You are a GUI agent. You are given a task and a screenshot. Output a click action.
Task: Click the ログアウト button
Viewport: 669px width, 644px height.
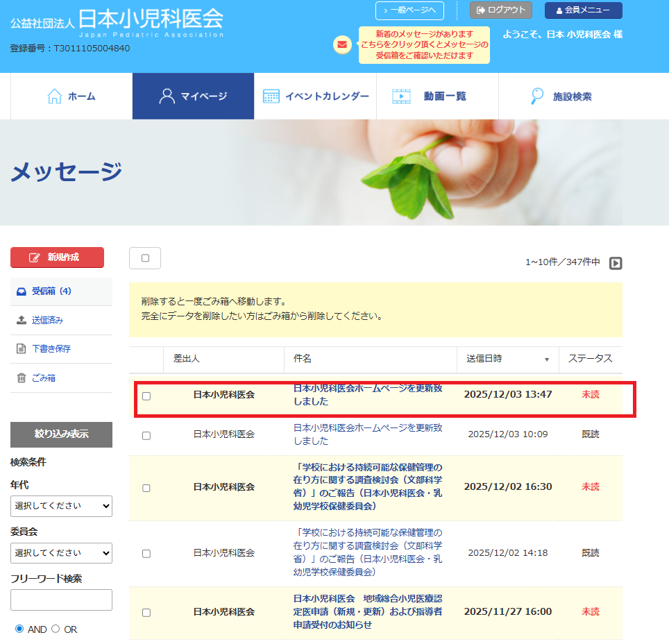501,10
